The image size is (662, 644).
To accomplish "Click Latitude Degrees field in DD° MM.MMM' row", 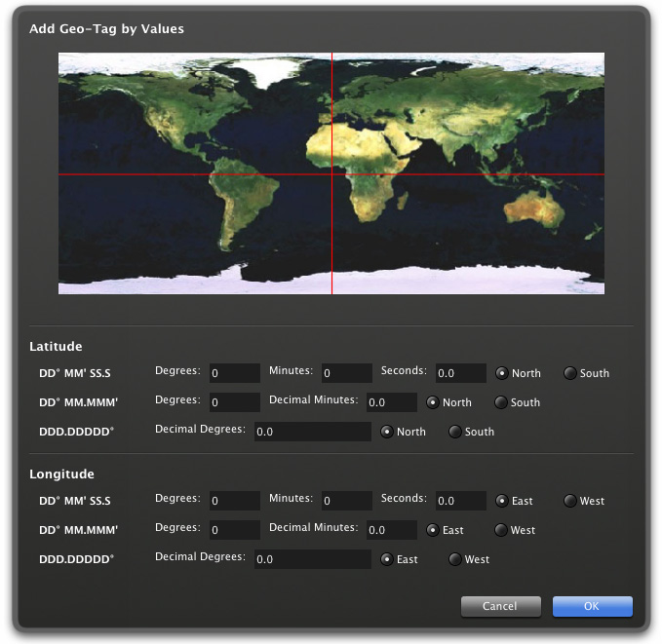I will click(x=235, y=402).
